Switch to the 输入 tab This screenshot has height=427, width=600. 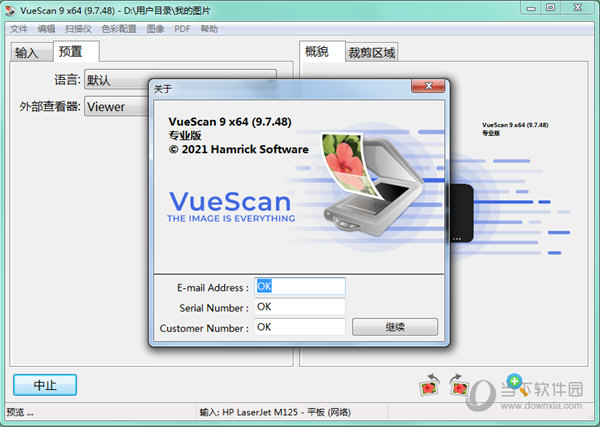(31, 52)
